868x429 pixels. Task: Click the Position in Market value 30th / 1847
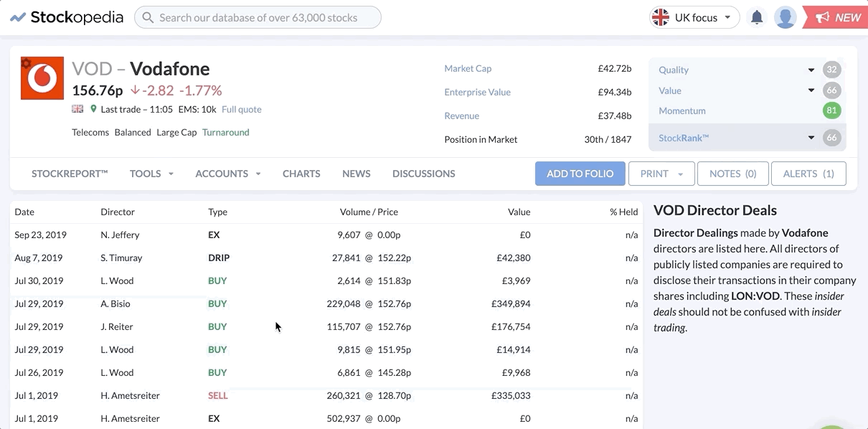(x=608, y=139)
